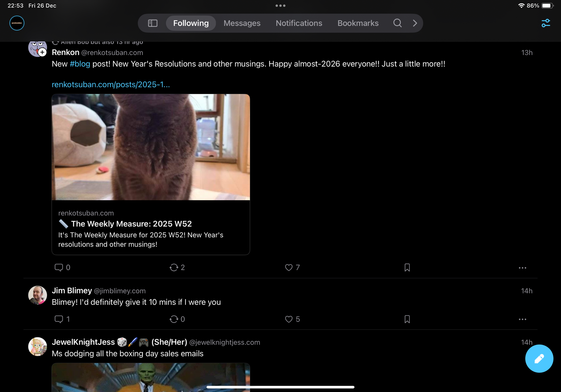Image resolution: width=561 pixels, height=392 pixels.
Task: Open more options for Jim Blimey's post
Action: pos(522,319)
